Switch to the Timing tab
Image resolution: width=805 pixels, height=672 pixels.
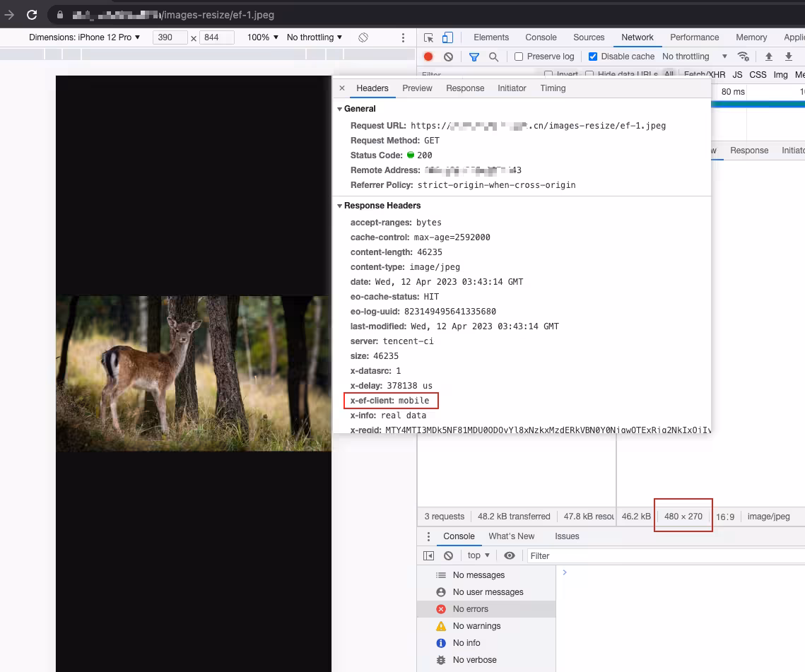[553, 88]
